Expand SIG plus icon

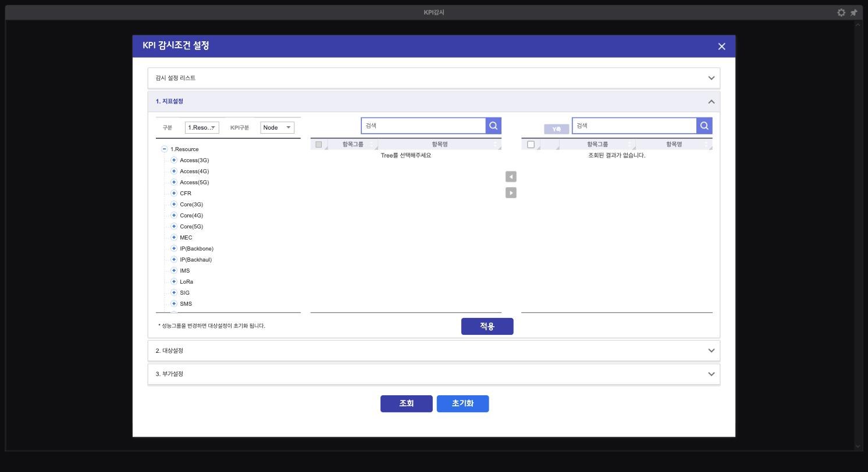(173, 292)
